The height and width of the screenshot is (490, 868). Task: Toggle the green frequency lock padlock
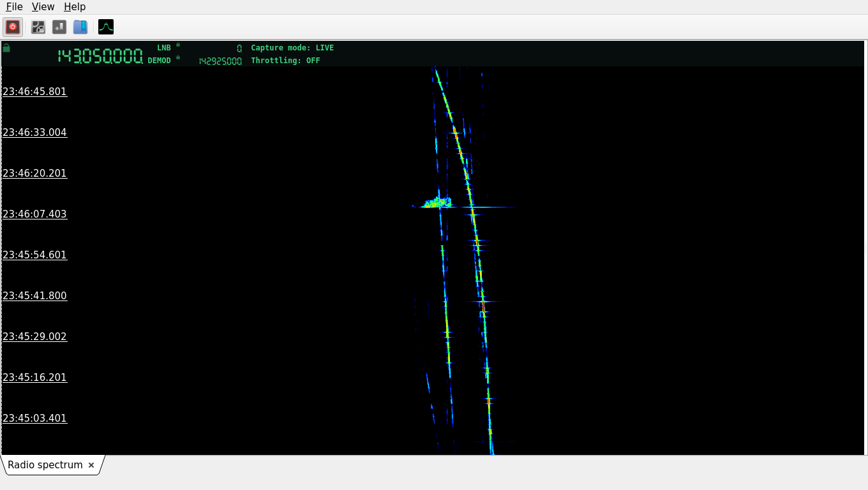(x=6, y=48)
